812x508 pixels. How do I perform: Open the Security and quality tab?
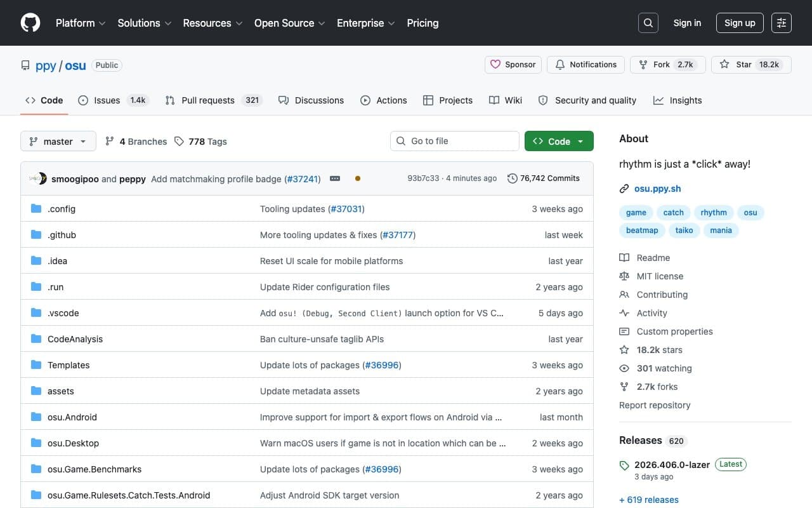(587, 100)
